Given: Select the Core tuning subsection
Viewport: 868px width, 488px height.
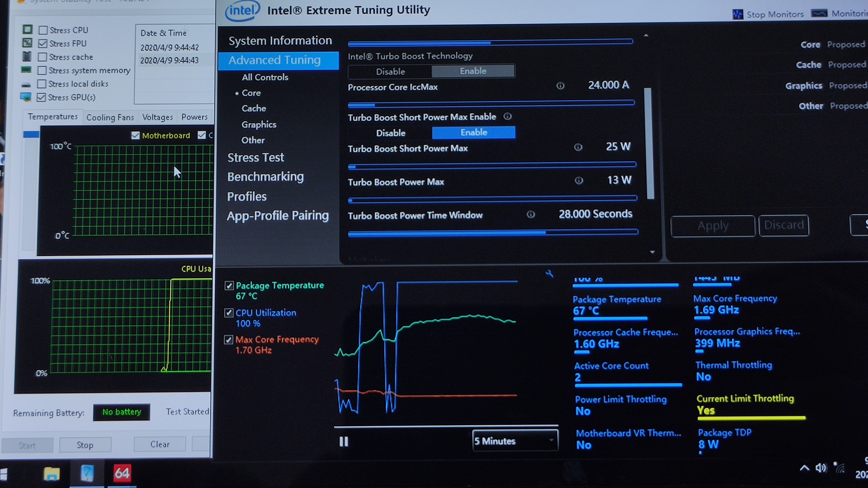Looking at the screenshot, I should click(x=251, y=93).
